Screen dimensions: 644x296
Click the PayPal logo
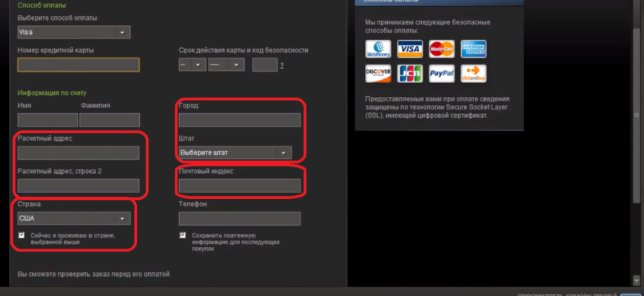[441, 73]
